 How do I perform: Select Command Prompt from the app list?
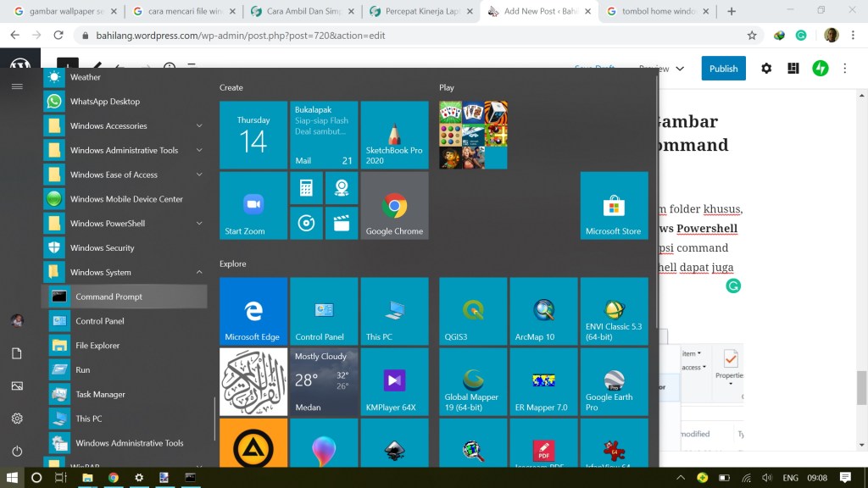tap(108, 297)
